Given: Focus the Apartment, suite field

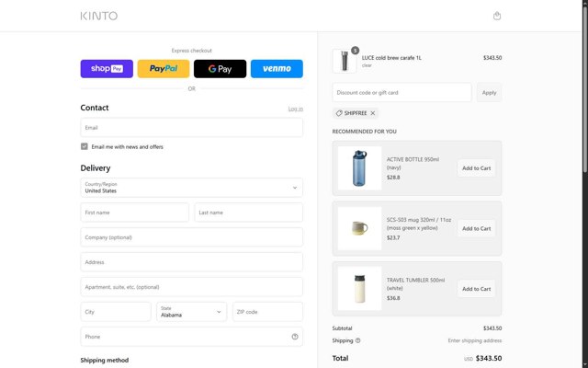Looking at the screenshot, I should [192, 287].
